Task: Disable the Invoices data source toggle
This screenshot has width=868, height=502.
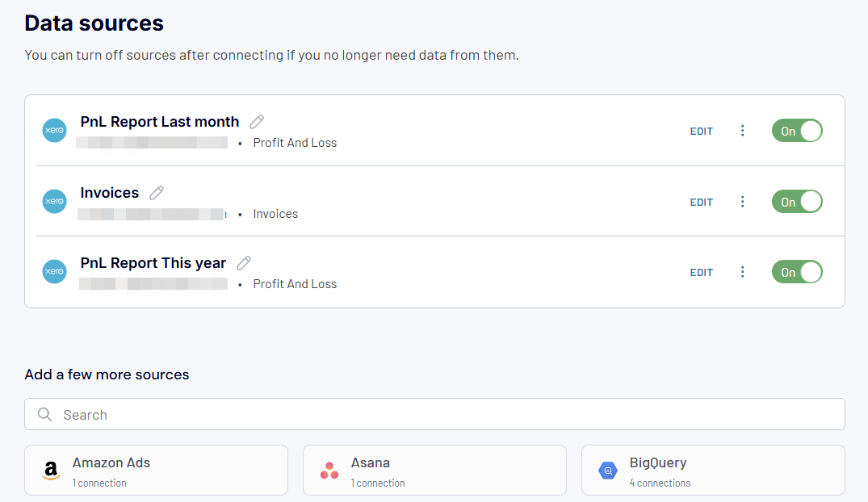Action: point(797,202)
